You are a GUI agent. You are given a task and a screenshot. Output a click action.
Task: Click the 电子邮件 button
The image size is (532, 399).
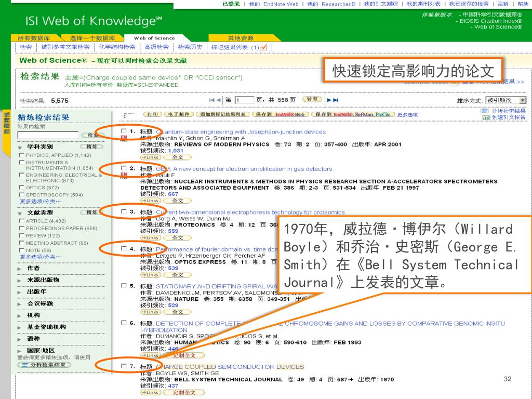179,114
